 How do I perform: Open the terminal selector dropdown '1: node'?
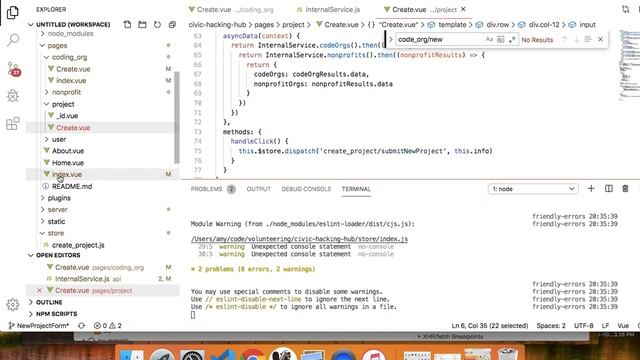pyautogui.click(x=533, y=189)
